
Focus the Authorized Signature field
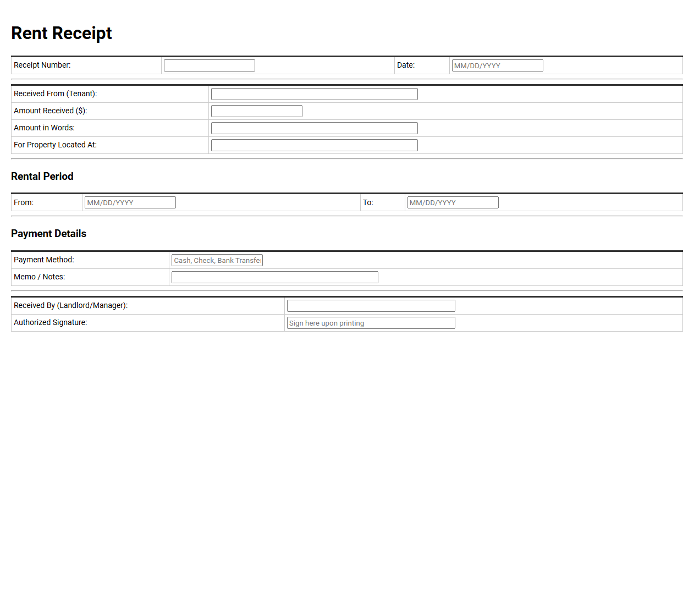click(x=371, y=323)
